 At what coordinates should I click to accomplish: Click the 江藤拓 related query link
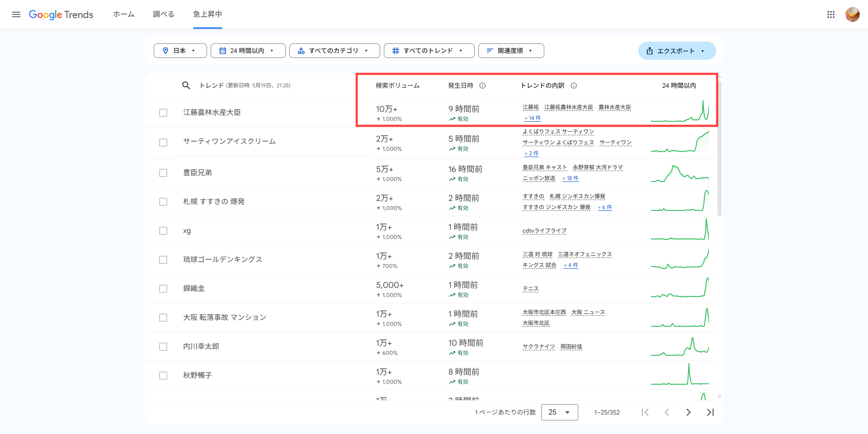click(531, 107)
